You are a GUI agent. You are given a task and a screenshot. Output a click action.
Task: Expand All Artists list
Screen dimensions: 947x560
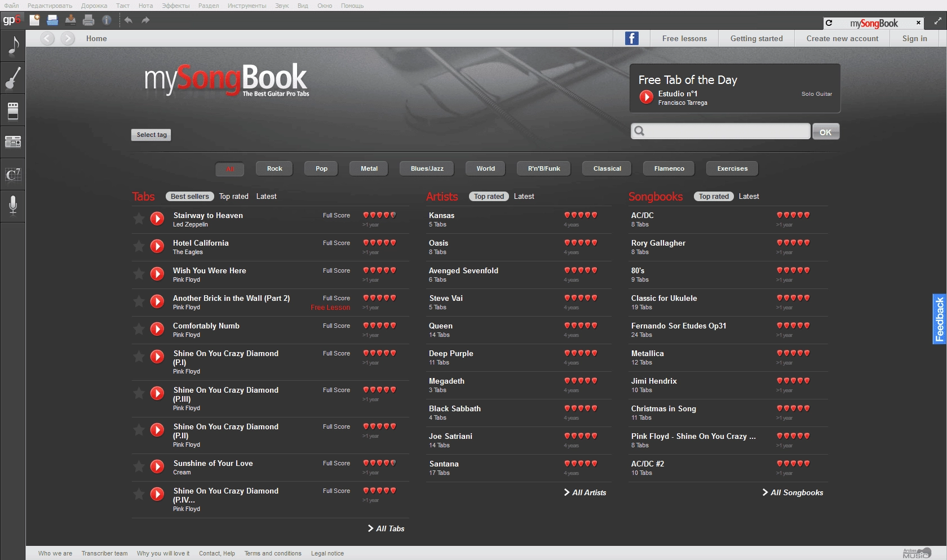[585, 492]
